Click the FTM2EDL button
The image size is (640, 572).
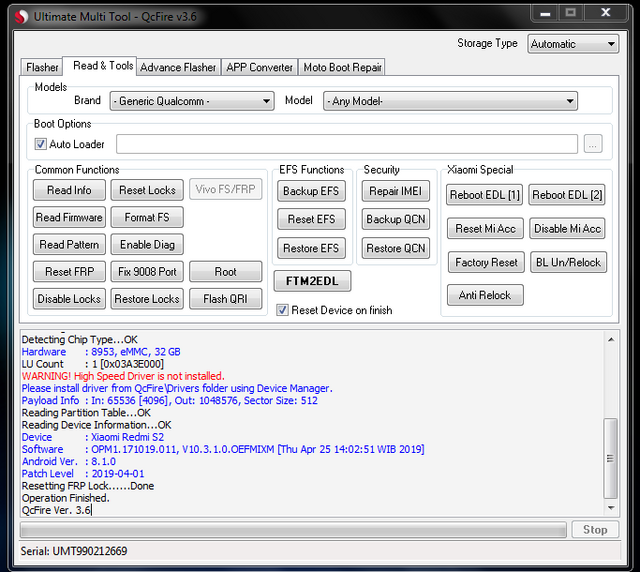312,281
